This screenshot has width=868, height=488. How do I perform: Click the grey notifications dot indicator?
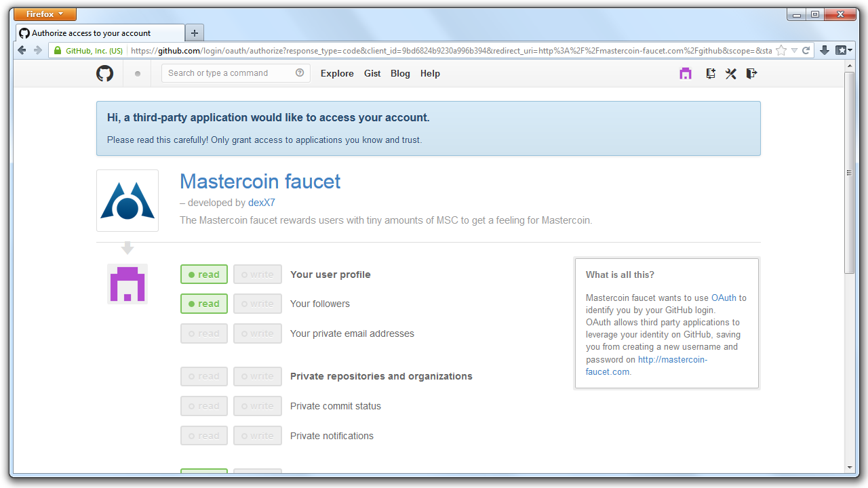(138, 74)
